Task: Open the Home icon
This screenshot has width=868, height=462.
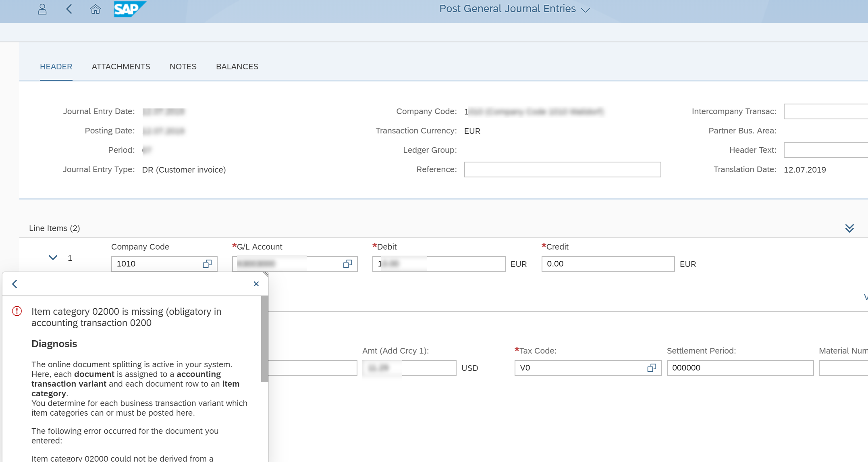Action: click(x=96, y=9)
